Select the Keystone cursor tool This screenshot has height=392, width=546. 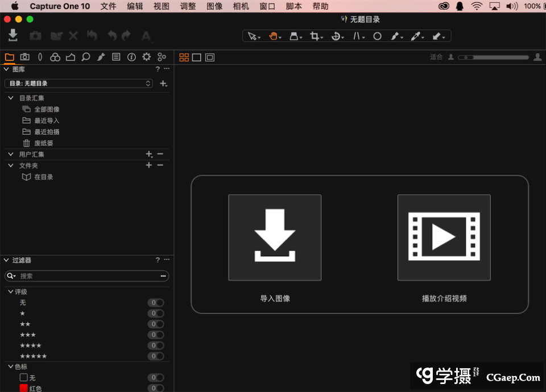tap(357, 36)
